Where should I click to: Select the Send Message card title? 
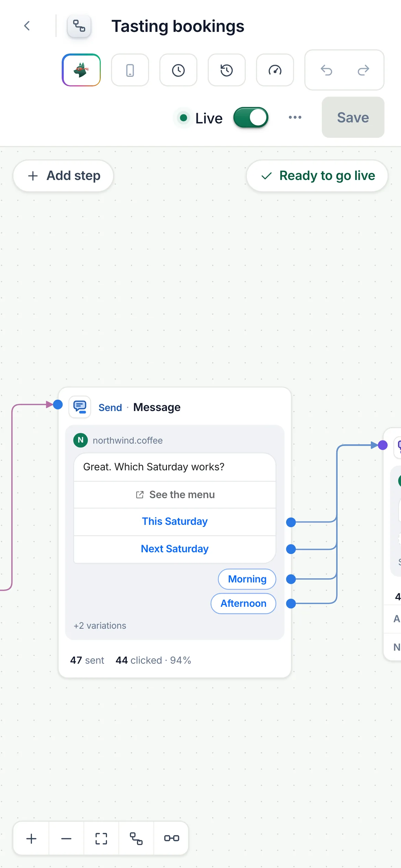[139, 407]
